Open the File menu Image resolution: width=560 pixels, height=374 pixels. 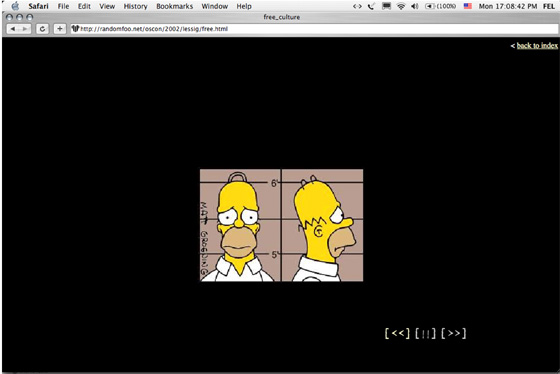(63, 6)
